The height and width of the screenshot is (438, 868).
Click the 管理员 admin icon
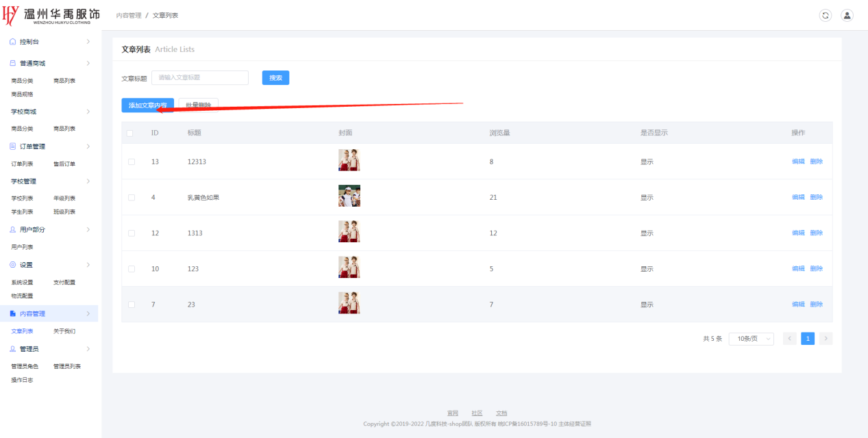click(x=13, y=349)
